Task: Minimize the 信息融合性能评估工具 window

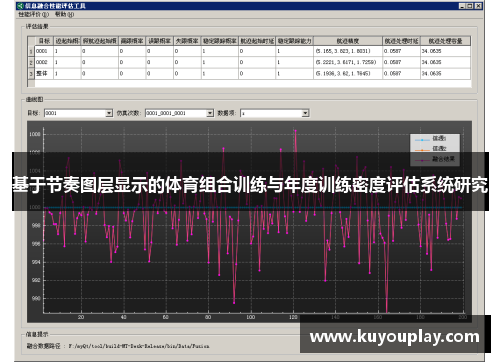Action: pos(462,6)
